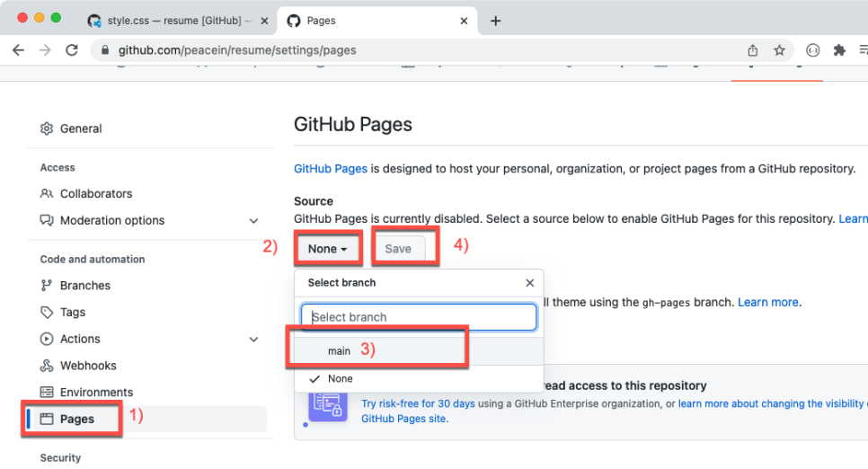This screenshot has height=469, width=868.
Task: Click the Learn link after Source description
Action: [x=853, y=218]
